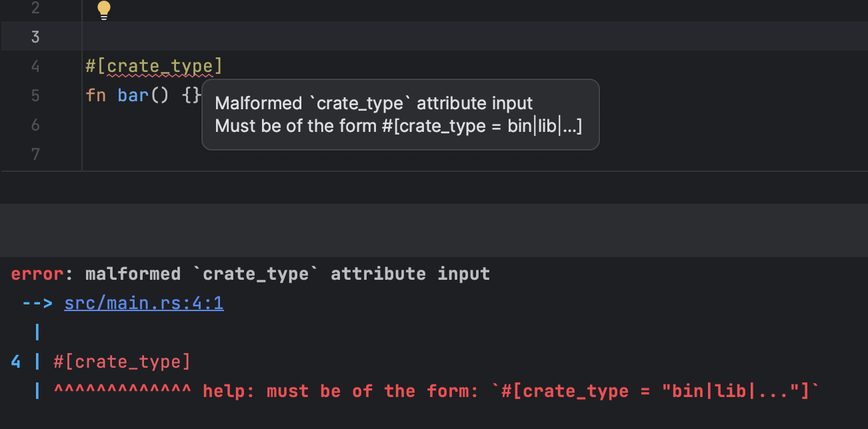Click line number 7 in the gutter
This screenshot has width=868, height=429.
35,154
